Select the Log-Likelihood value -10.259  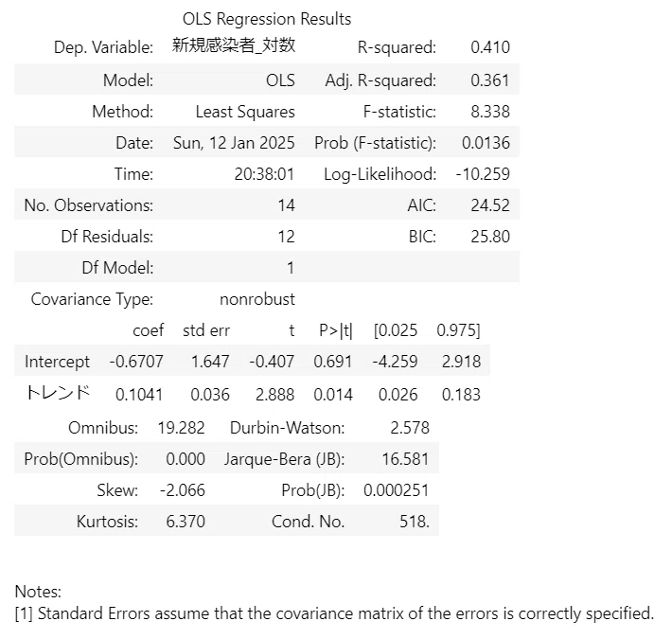(x=483, y=174)
